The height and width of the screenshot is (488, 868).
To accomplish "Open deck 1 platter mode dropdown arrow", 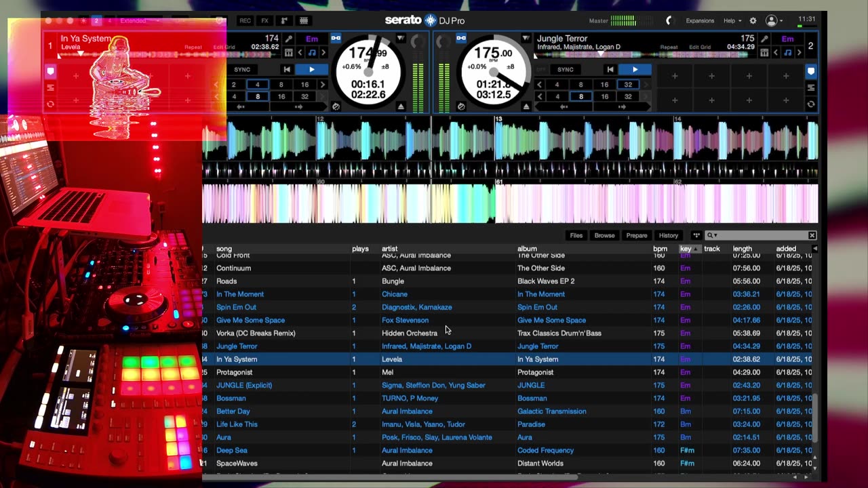I will click(401, 39).
